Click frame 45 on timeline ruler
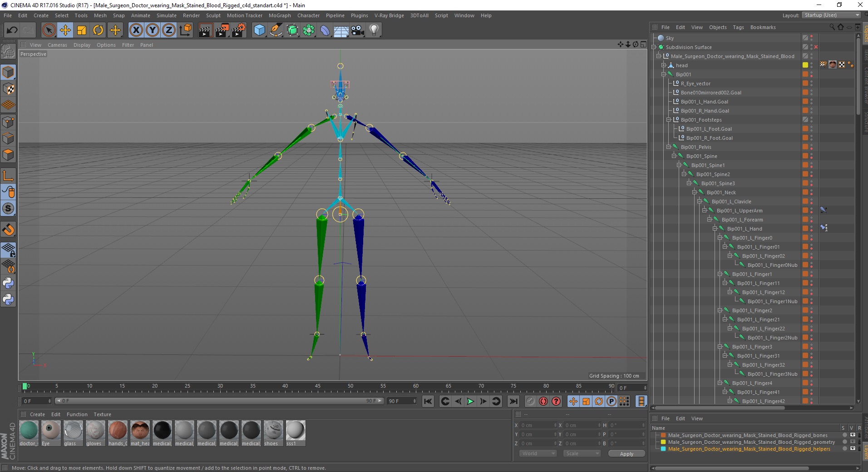Viewport: 868px width, 472px height. coord(318,387)
